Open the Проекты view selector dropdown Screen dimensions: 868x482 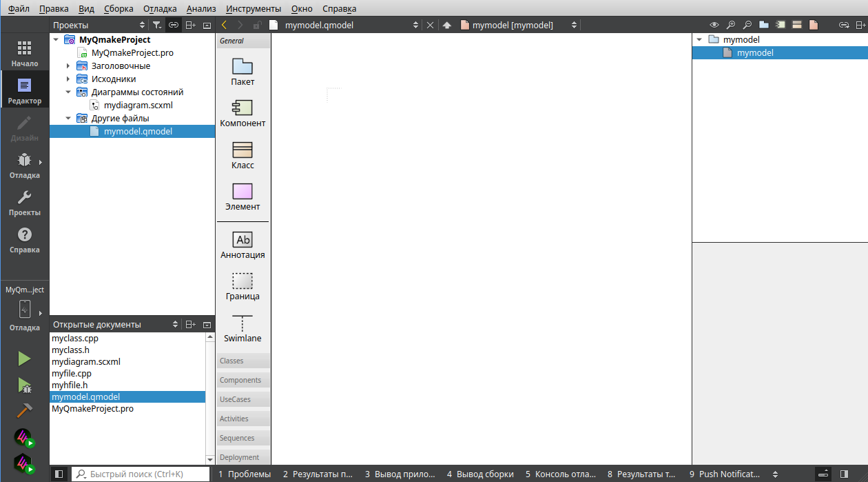(x=143, y=25)
